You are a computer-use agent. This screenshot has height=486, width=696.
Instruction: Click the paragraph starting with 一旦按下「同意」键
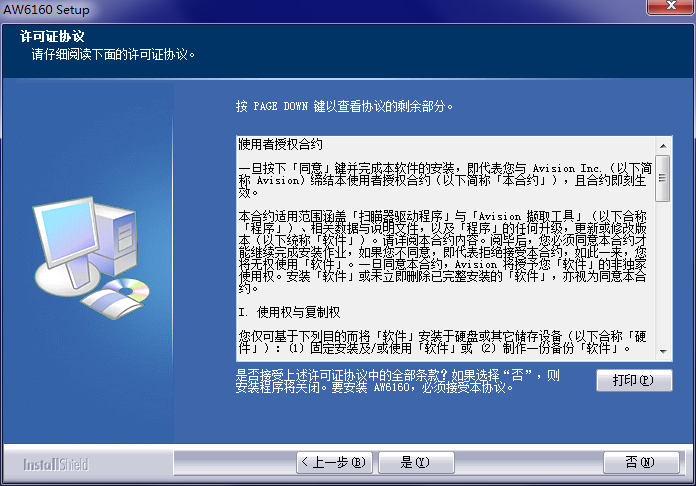(x=445, y=180)
